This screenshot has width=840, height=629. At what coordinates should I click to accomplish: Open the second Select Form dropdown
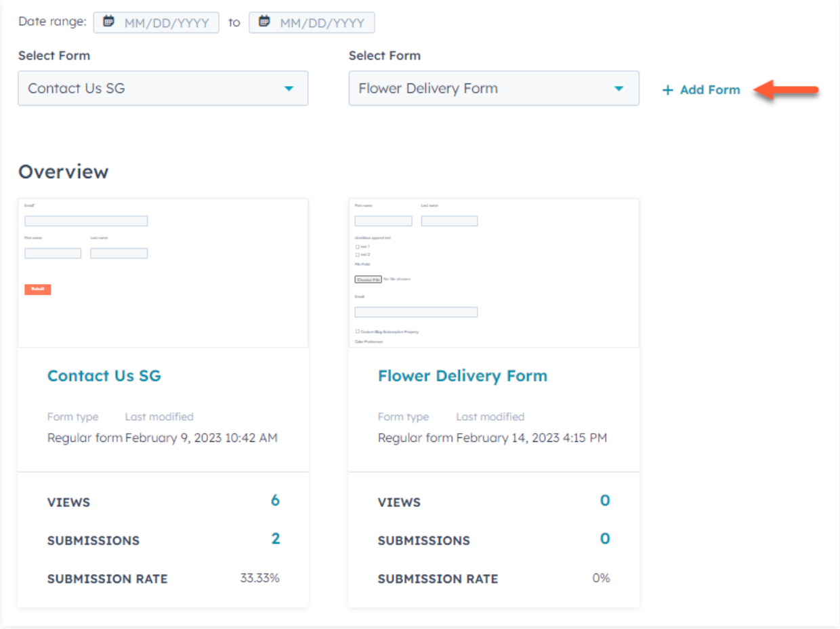coord(493,88)
